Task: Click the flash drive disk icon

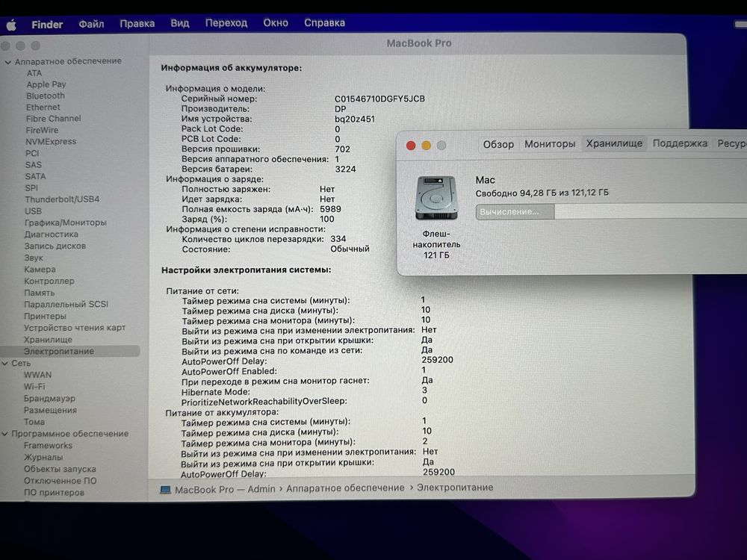Action: pos(436,198)
